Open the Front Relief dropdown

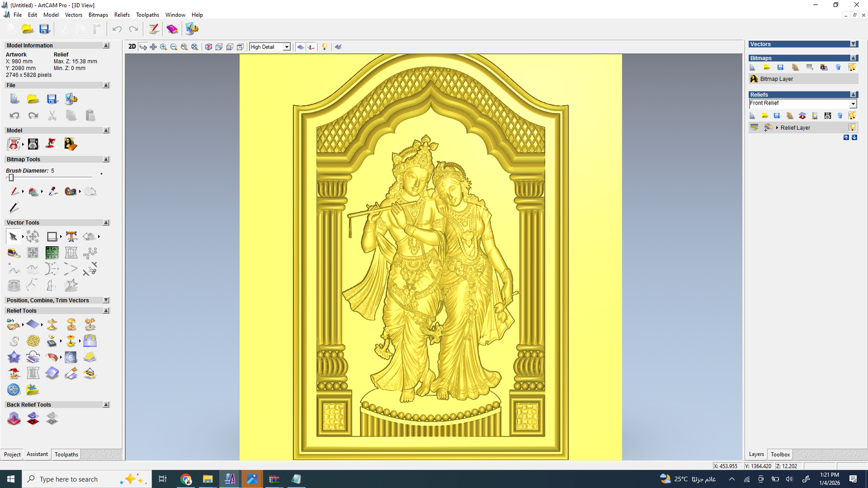(853, 104)
